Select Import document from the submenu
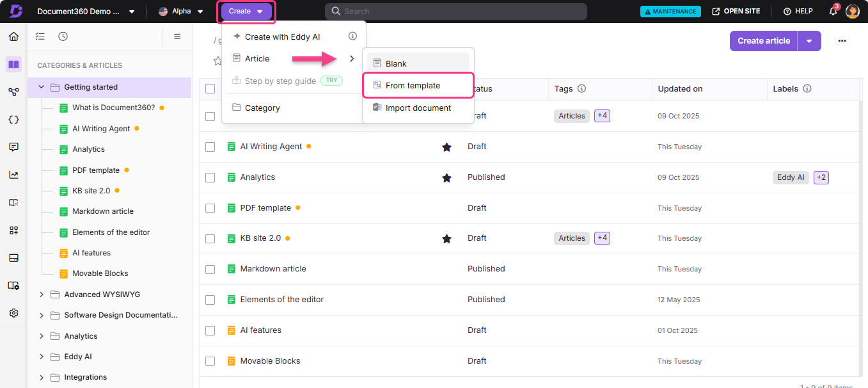The width and height of the screenshot is (868, 388). 418,108
